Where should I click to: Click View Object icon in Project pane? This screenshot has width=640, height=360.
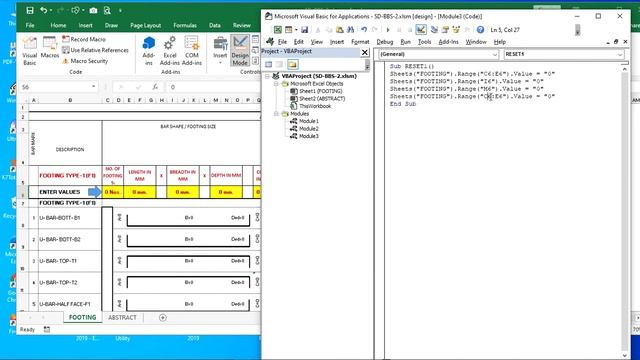280,64
